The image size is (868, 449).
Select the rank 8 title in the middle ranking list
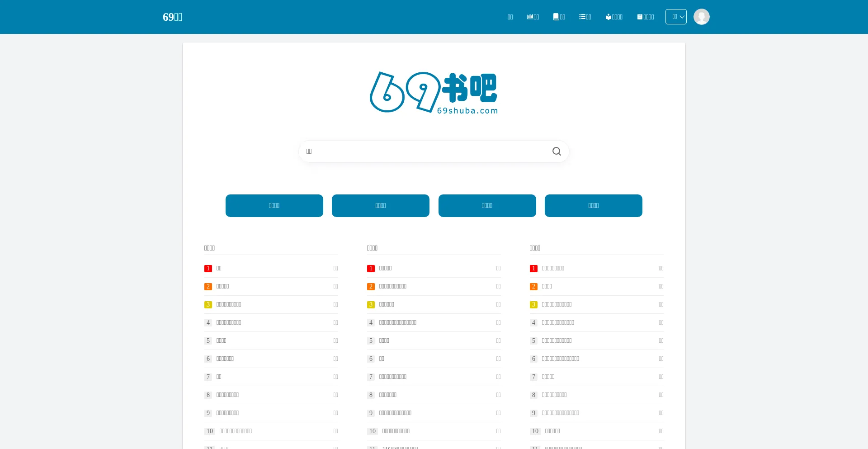388,395
